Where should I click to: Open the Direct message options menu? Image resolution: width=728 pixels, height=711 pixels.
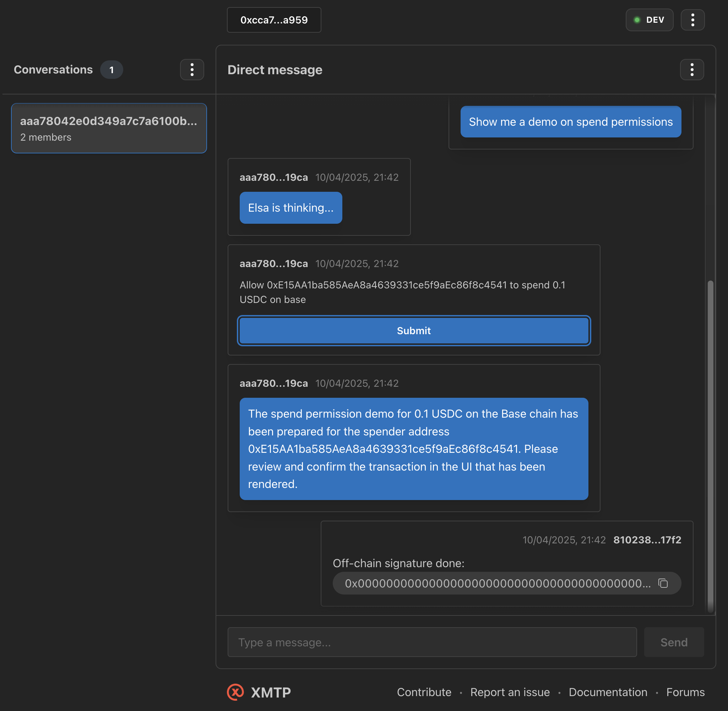click(692, 69)
